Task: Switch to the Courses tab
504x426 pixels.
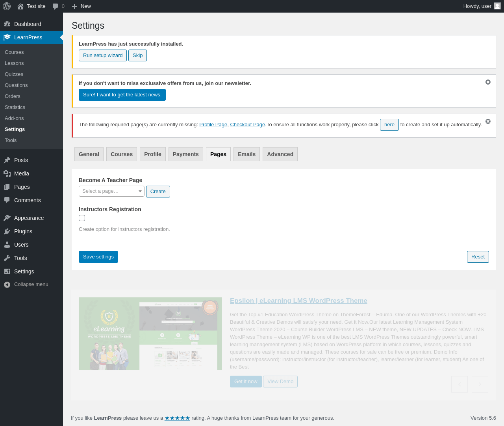Action: [122, 154]
